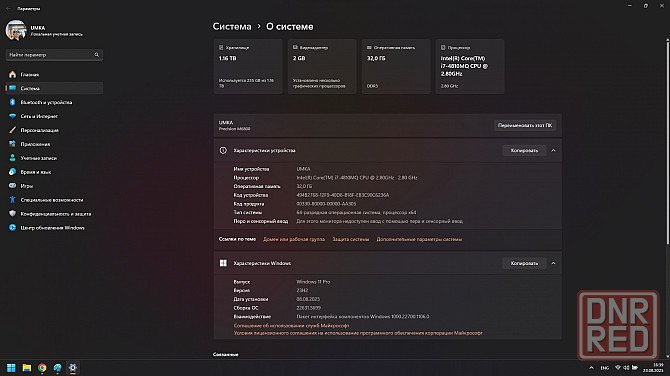Select the Процессор value in device specs

(357, 178)
